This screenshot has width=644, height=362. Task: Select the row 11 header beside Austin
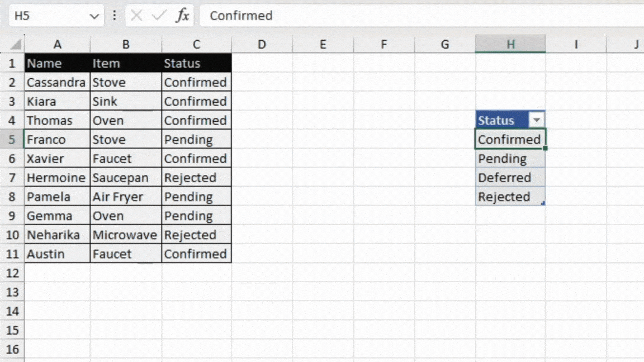(x=12, y=254)
